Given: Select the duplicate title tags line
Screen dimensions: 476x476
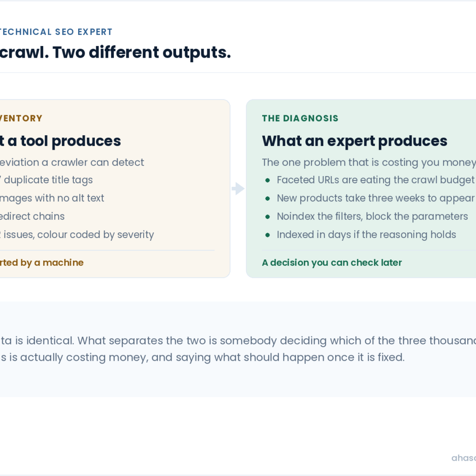Looking at the screenshot, I should pyautogui.click(x=46, y=180).
